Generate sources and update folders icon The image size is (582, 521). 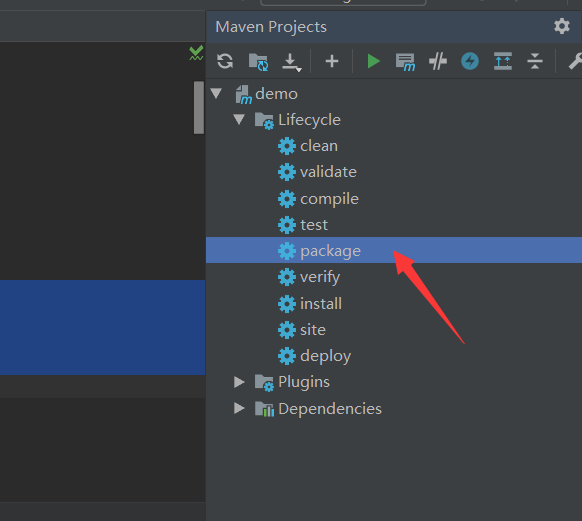258,62
